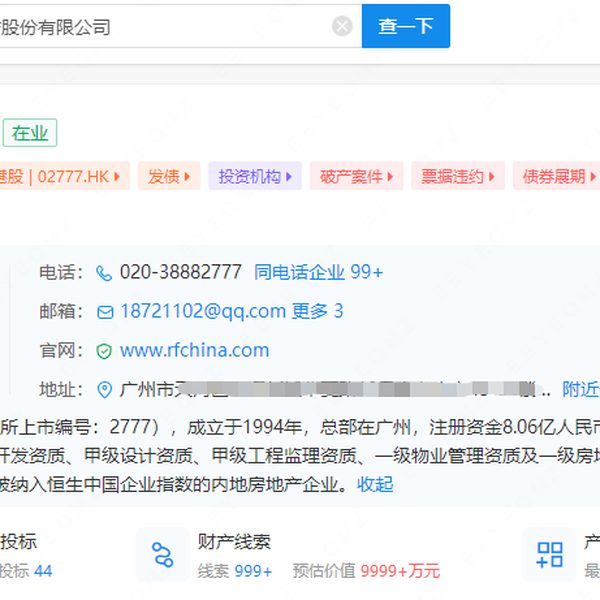Click the grid-plus products icon
The height and width of the screenshot is (600, 600).
pyautogui.click(x=549, y=554)
